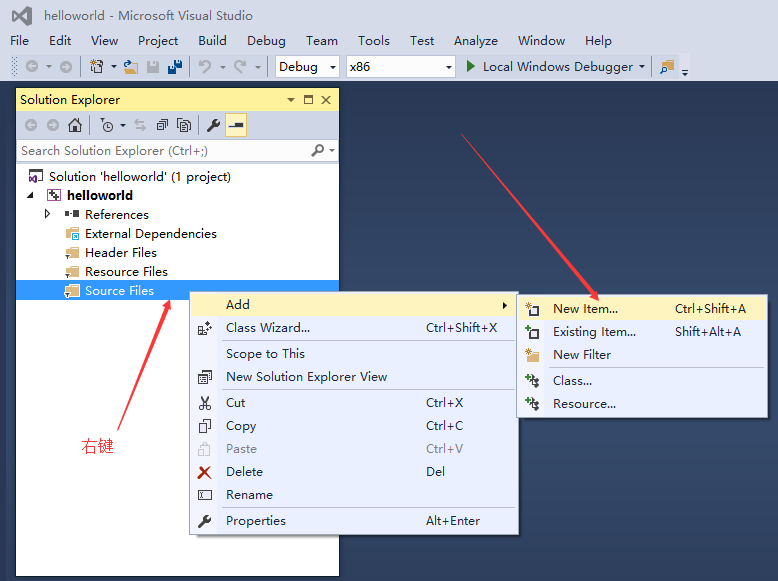Click the Open File toolbar icon
Image resolution: width=778 pixels, height=581 pixels.
tap(130, 67)
